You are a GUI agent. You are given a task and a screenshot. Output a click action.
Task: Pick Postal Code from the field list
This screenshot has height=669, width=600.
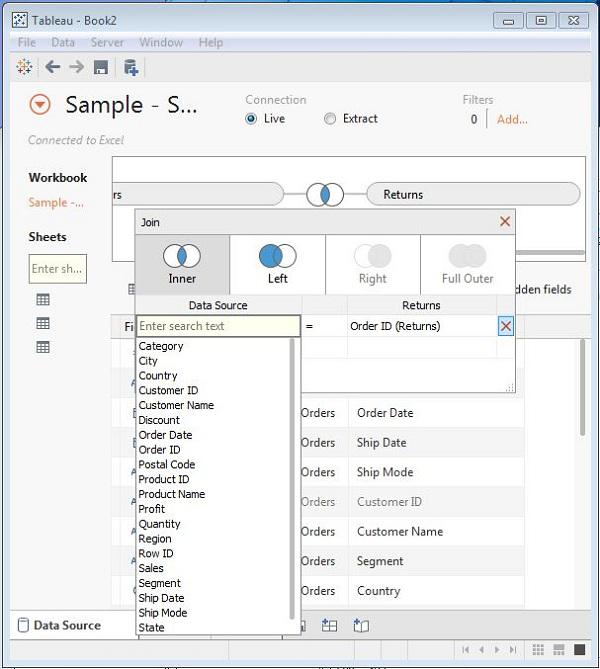tap(167, 465)
